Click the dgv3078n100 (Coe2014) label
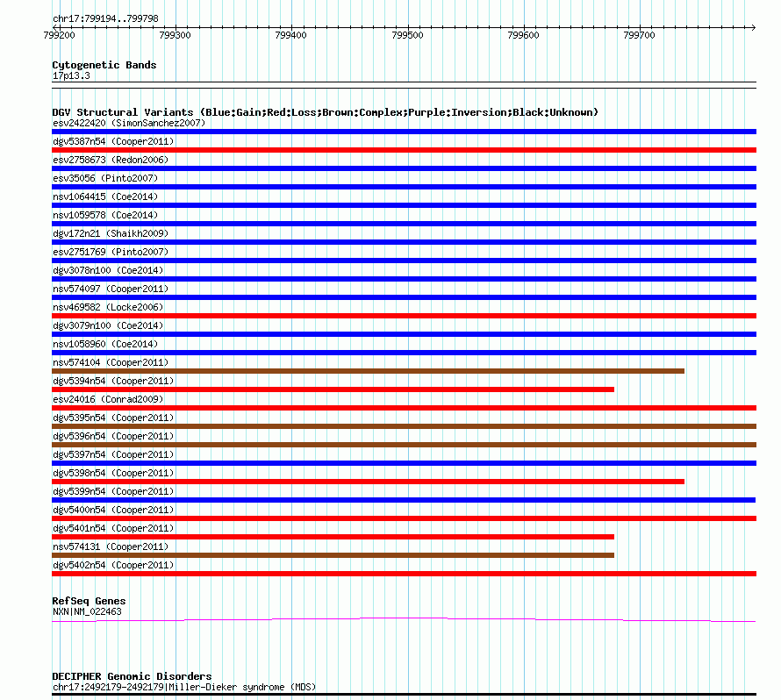This screenshot has width=781, height=700. [x=108, y=270]
